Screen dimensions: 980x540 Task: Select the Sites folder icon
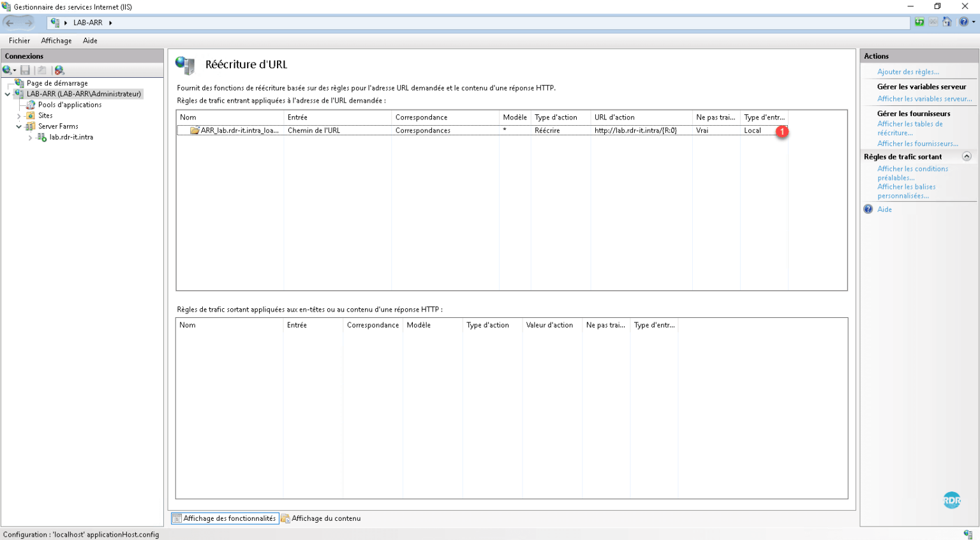(x=31, y=116)
